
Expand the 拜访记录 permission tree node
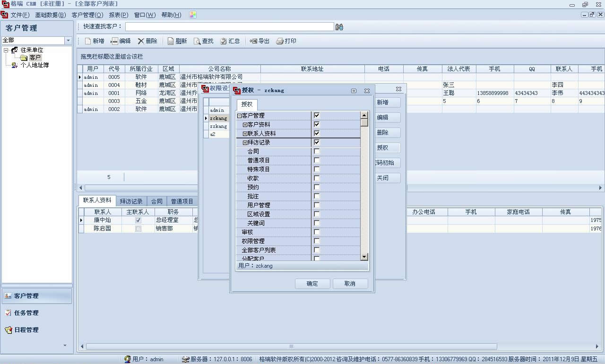click(x=245, y=143)
